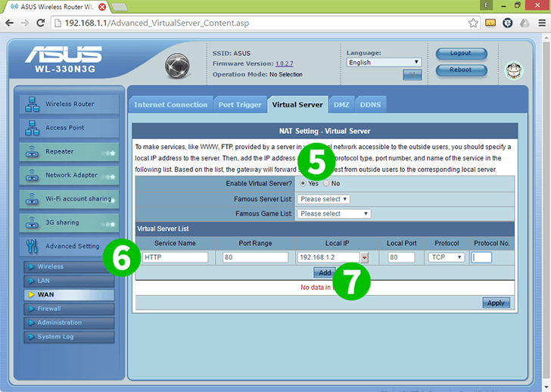
Task: Open the Famous Game List dropdown
Action: 334,213
